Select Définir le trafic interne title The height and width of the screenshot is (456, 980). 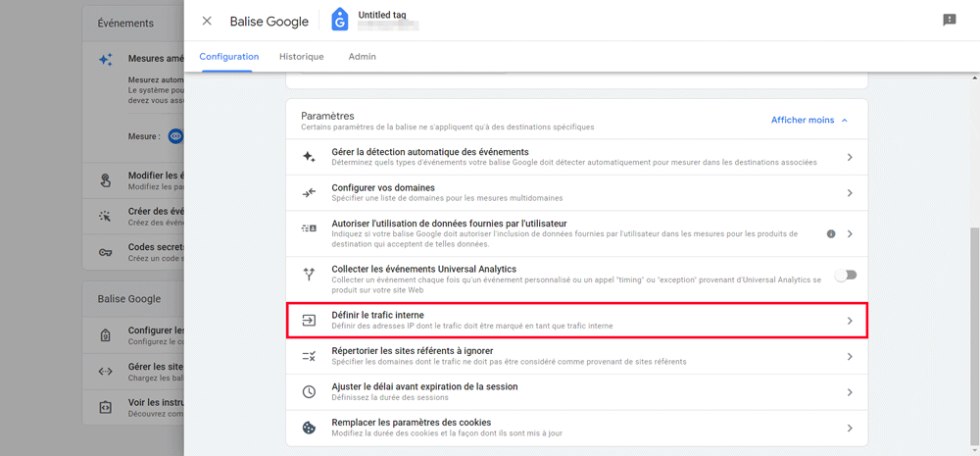(x=378, y=315)
